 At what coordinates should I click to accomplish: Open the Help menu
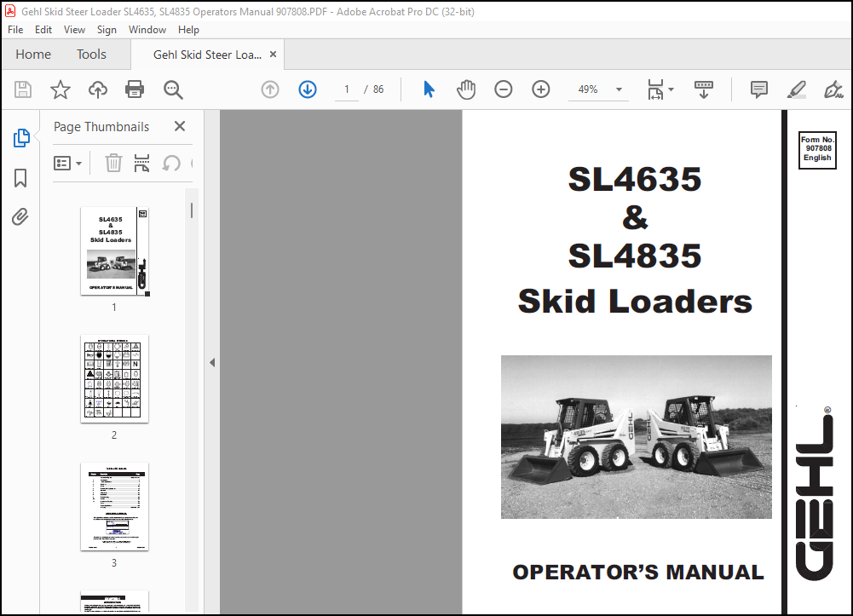189,29
